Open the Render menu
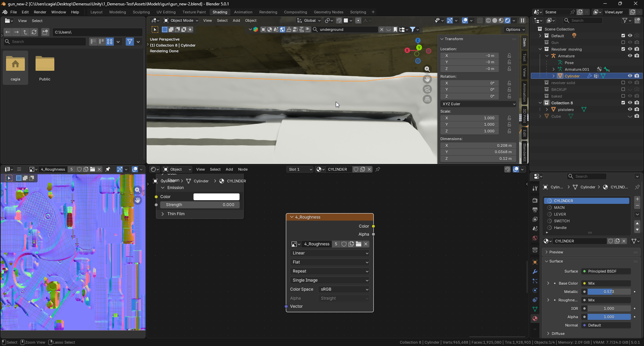The width and height of the screenshot is (644, 346). point(40,12)
